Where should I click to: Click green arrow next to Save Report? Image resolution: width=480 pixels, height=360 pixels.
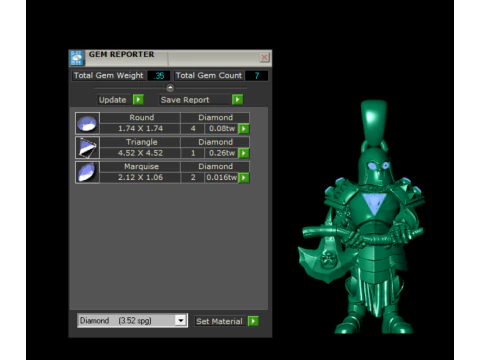(x=237, y=100)
